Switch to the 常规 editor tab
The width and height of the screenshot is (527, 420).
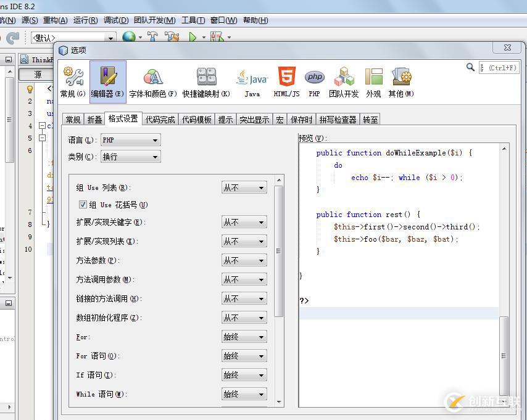point(73,120)
